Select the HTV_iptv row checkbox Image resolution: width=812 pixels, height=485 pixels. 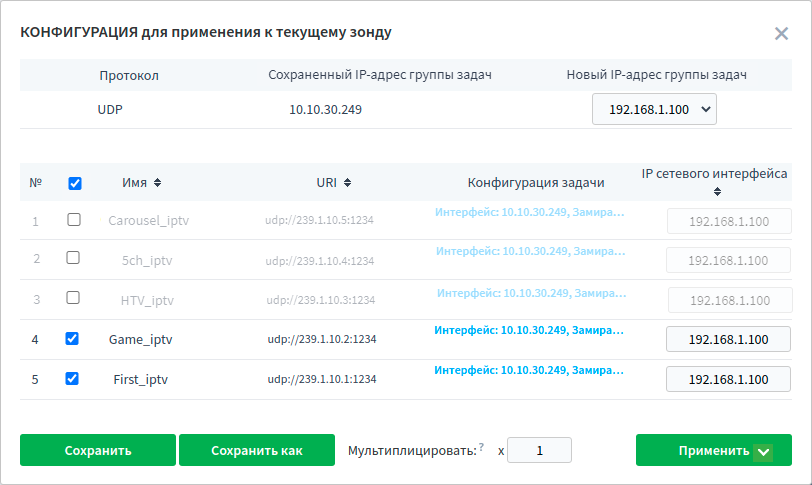pyautogui.click(x=73, y=297)
